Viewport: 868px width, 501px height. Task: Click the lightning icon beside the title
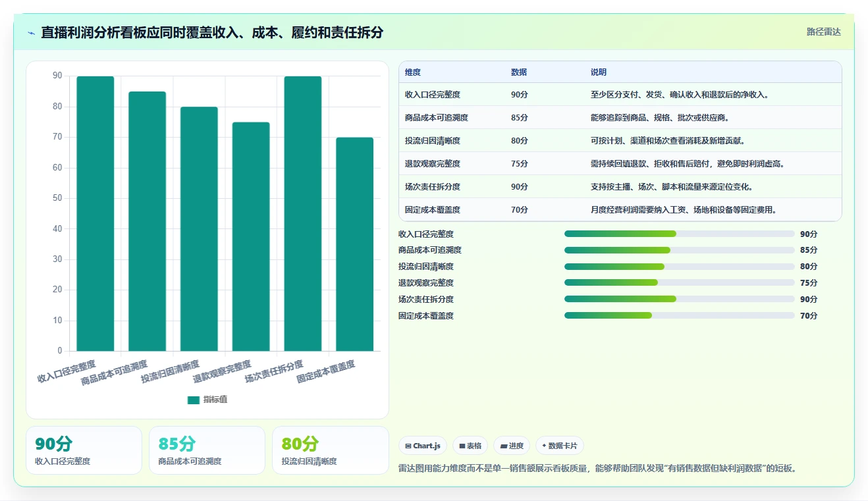32,33
